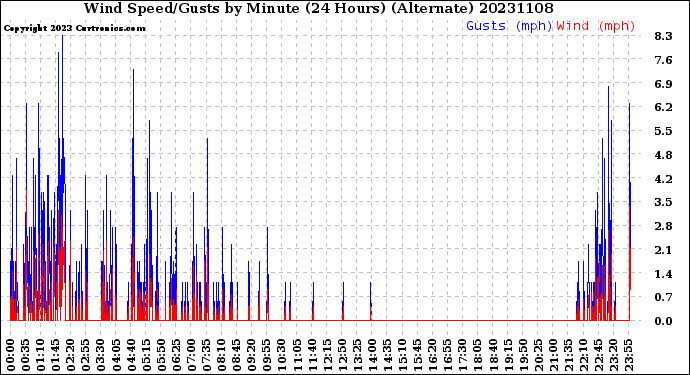
Task: Click the 23:55 time axis label
Action: 628,355
